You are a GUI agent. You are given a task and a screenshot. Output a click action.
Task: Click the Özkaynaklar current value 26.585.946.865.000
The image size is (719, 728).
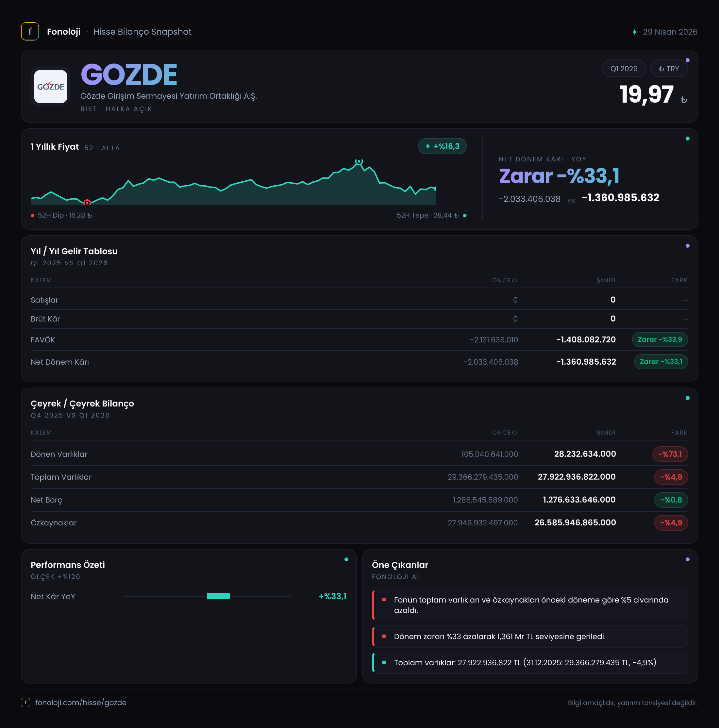point(575,523)
